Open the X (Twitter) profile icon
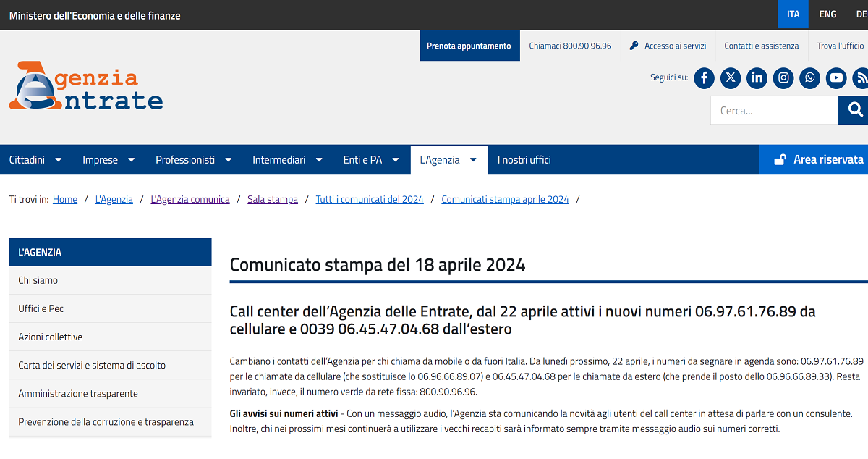This screenshot has width=868, height=459. [x=730, y=77]
